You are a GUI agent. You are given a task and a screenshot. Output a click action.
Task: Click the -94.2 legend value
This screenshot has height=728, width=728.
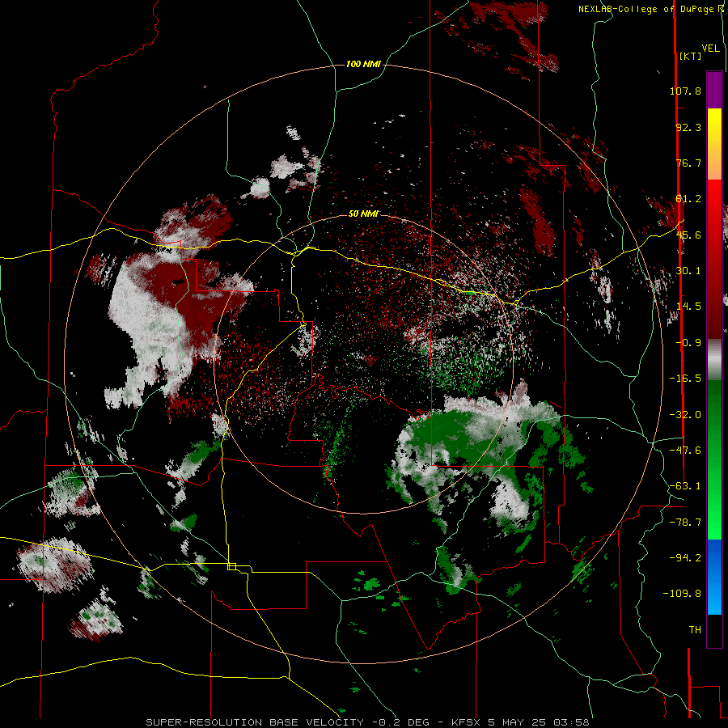tap(685, 558)
